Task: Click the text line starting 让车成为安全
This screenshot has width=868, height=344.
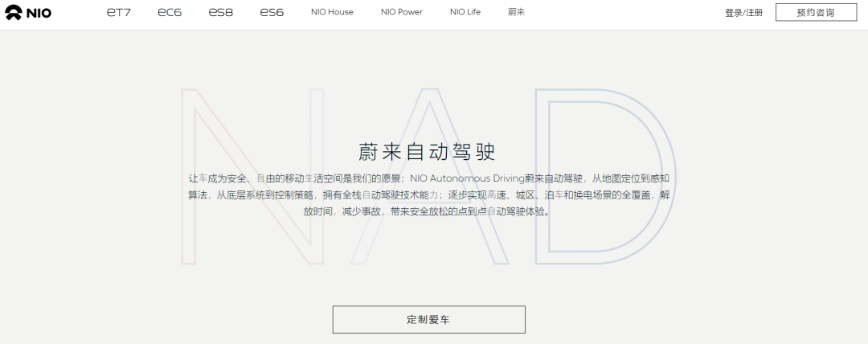Action: coord(429,179)
